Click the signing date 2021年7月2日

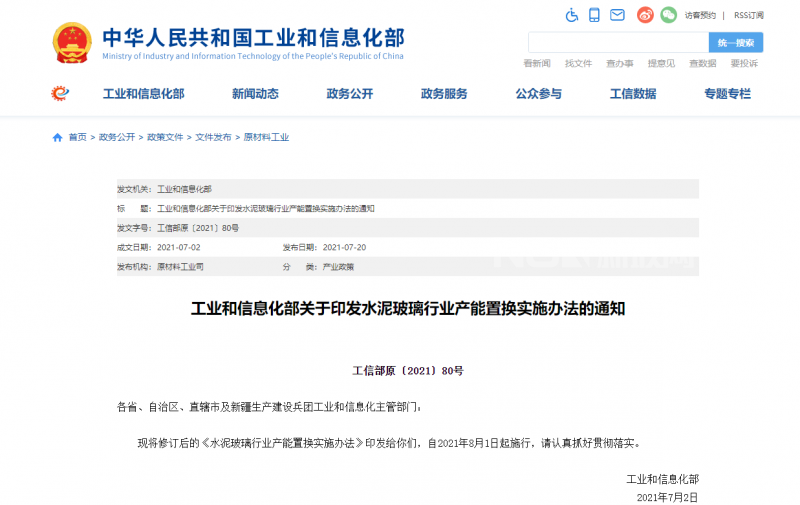667,497
